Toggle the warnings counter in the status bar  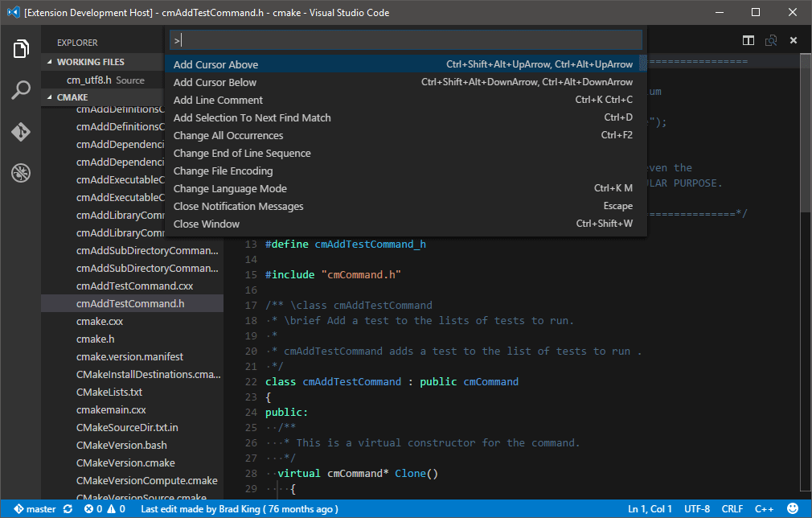pos(115,508)
